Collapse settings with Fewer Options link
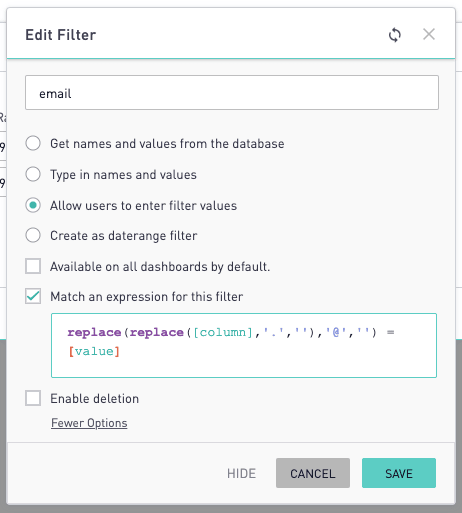This screenshot has height=513, width=462. 89,423
